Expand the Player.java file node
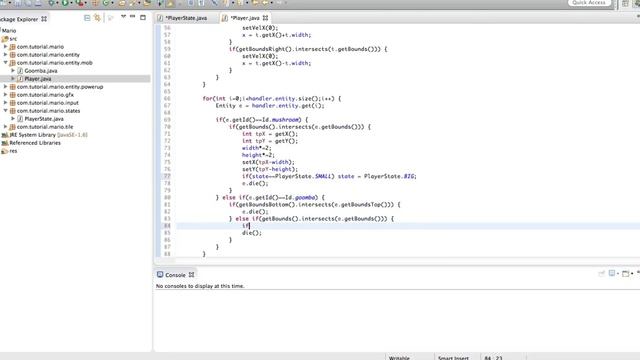 pyautogui.click(x=13, y=79)
